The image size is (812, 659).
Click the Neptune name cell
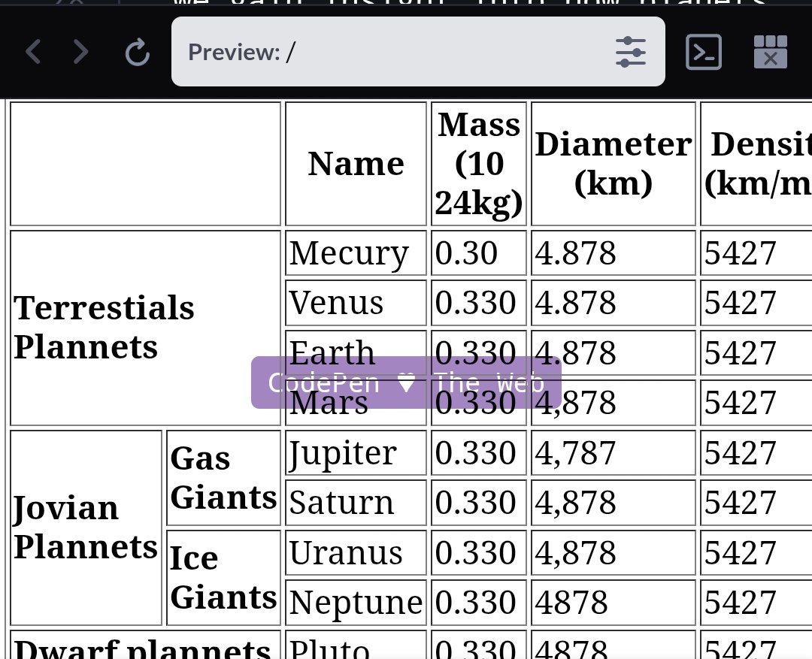point(356,603)
